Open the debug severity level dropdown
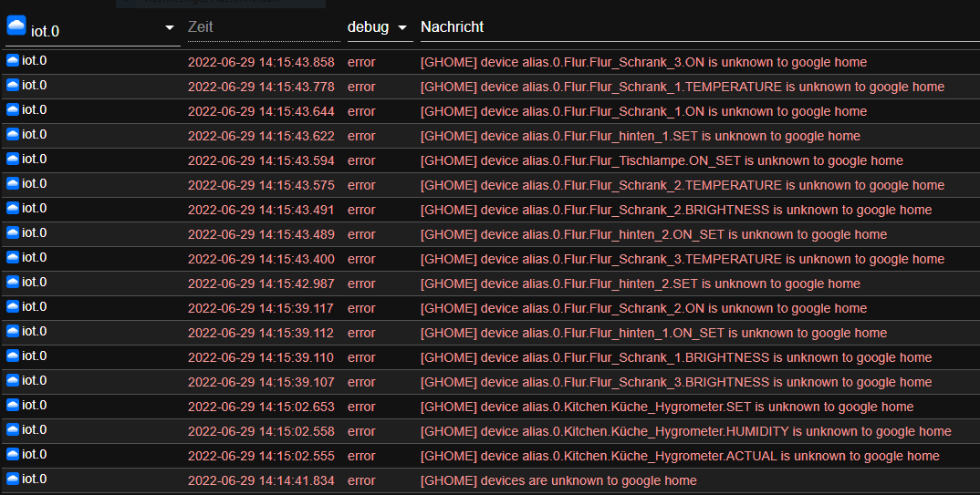The width and height of the screenshot is (980, 495). (x=380, y=27)
